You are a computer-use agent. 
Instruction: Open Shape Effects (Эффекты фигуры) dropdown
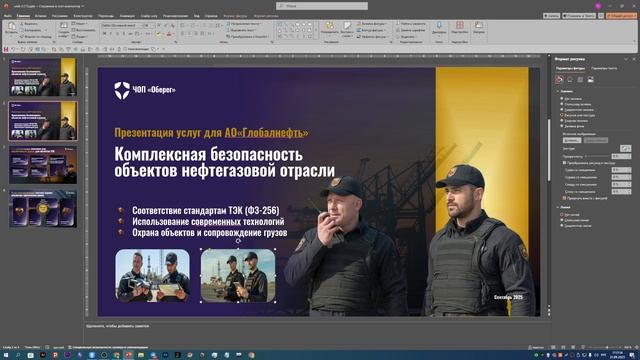[373, 36]
